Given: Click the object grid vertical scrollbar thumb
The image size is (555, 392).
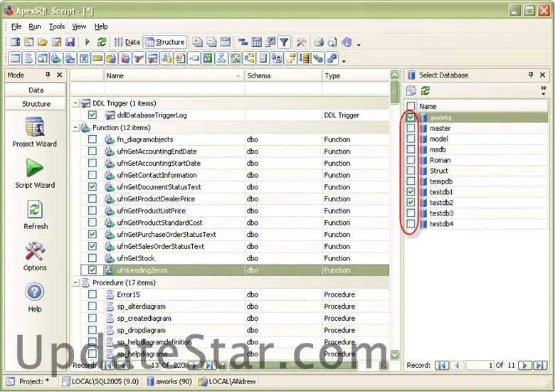Looking at the screenshot, I should (394, 92).
